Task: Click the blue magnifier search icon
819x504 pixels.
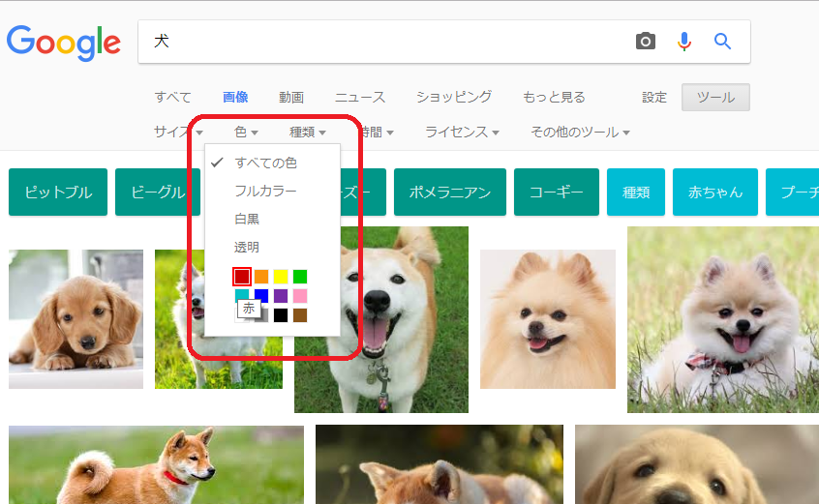Action: point(722,41)
